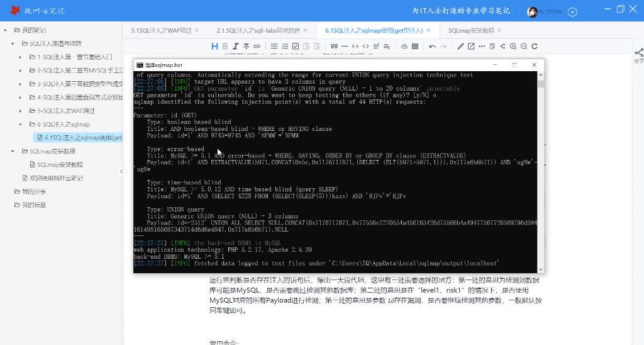644x345 pixels.
Task: Insert a horizontal rule line
Action: point(345,47)
